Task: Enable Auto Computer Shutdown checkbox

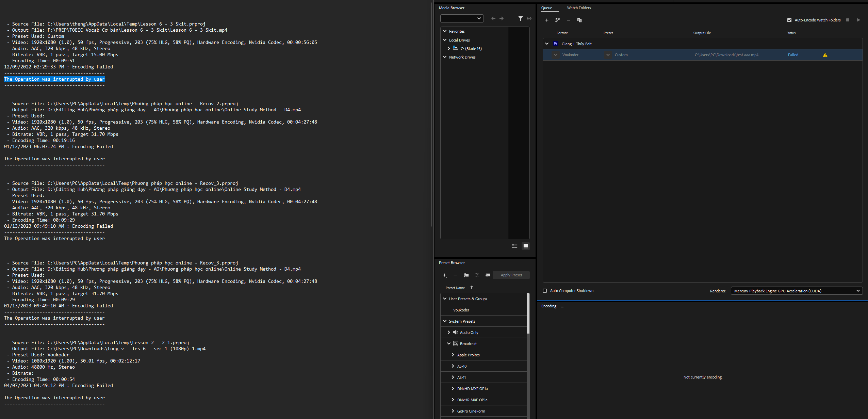Action: pyautogui.click(x=545, y=291)
